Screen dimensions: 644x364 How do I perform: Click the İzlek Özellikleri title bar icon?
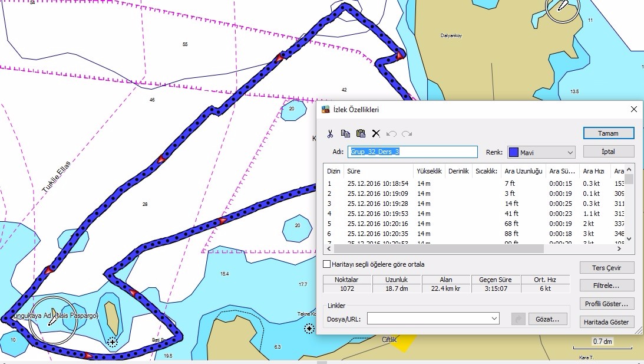pos(326,109)
